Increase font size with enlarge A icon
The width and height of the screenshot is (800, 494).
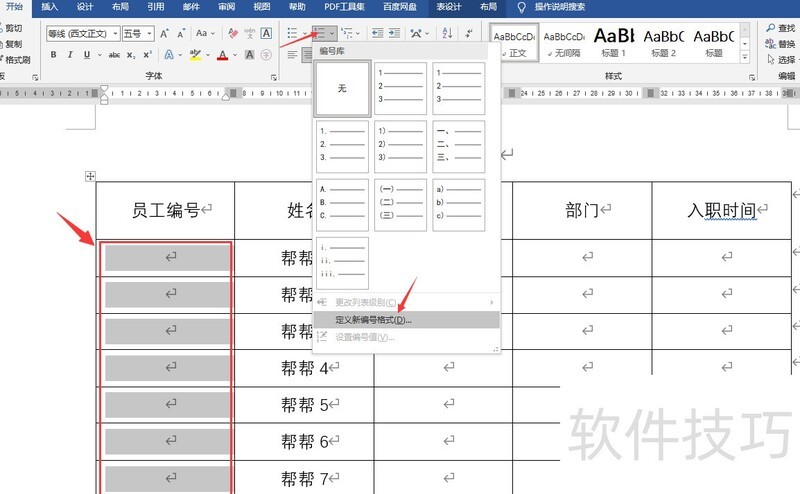164,34
